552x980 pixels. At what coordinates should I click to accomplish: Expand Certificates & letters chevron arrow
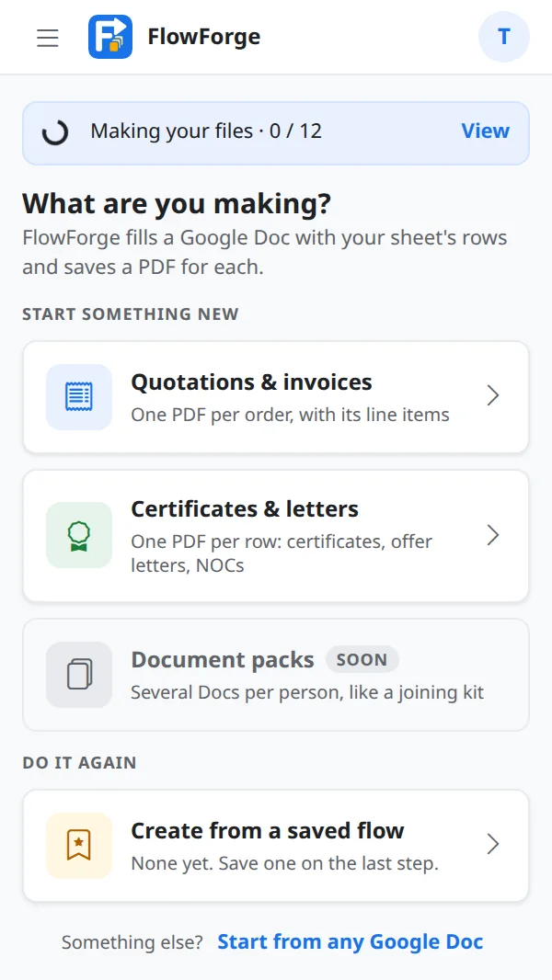click(x=493, y=535)
